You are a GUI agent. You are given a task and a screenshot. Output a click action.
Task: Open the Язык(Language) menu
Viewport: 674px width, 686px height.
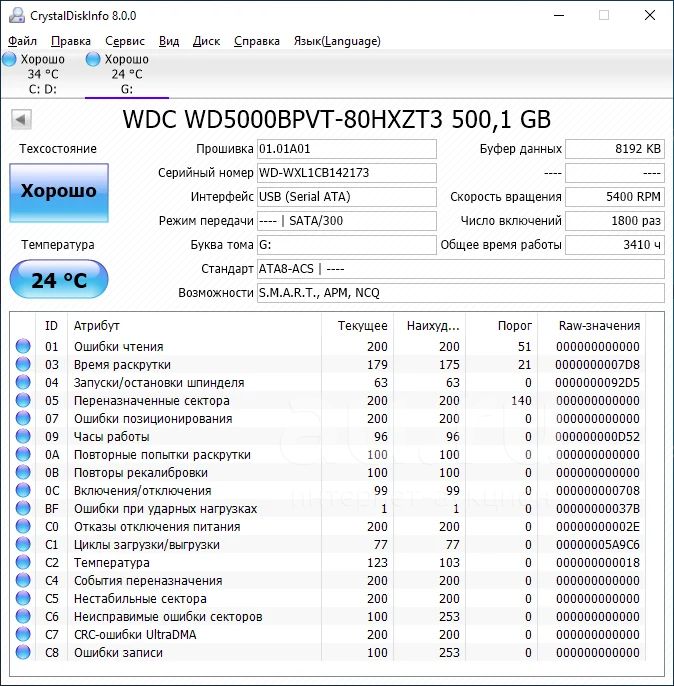[337, 41]
